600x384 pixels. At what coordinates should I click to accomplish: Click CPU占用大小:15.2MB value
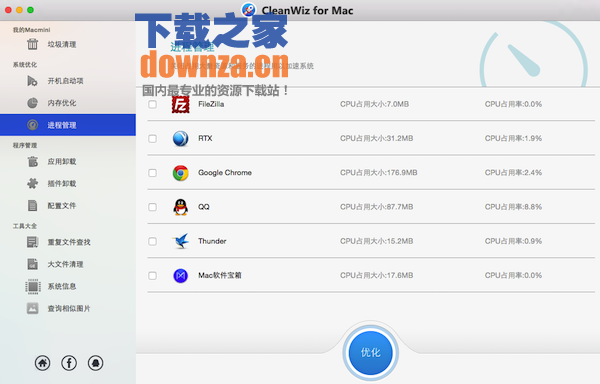(377, 241)
